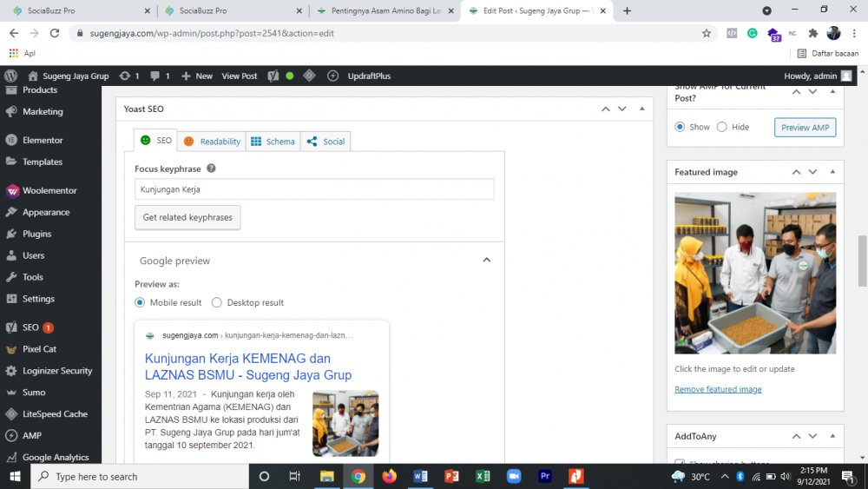This screenshot has width=868, height=489.
Task: Collapse the AddToAny panel
Action: pyautogui.click(x=832, y=436)
